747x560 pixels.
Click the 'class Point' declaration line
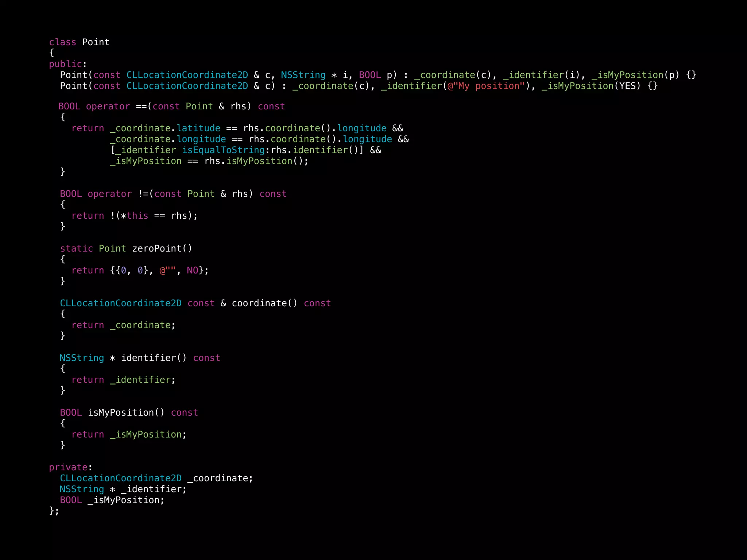click(79, 42)
